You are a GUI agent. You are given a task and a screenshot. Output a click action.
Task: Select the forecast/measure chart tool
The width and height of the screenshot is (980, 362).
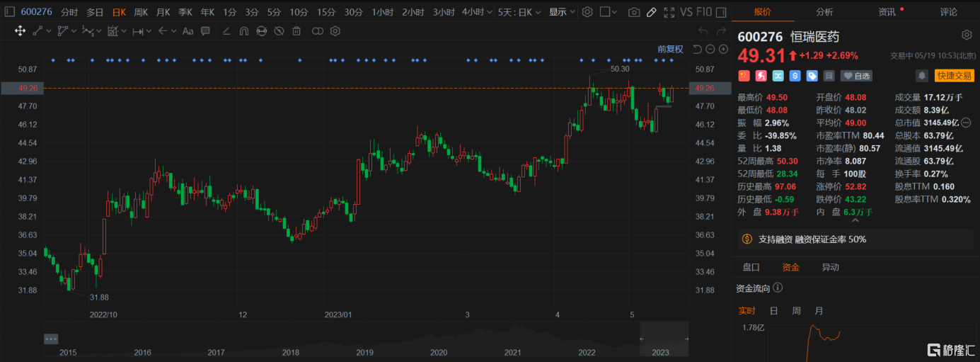113,30
